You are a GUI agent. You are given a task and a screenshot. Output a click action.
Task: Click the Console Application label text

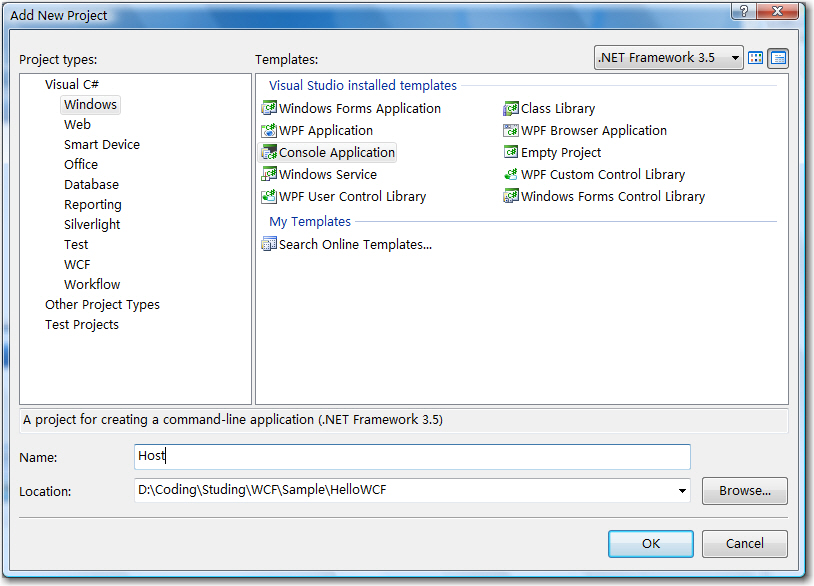pos(337,153)
